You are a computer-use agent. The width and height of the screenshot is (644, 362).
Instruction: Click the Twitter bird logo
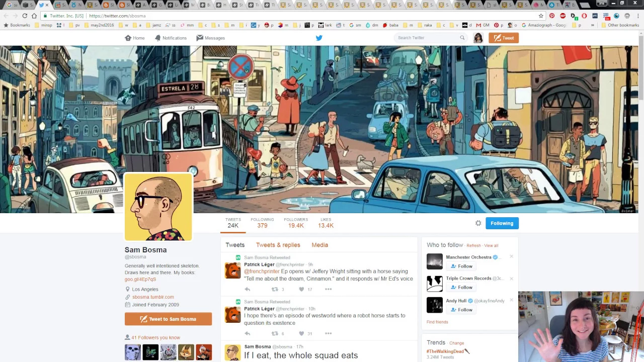(319, 38)
